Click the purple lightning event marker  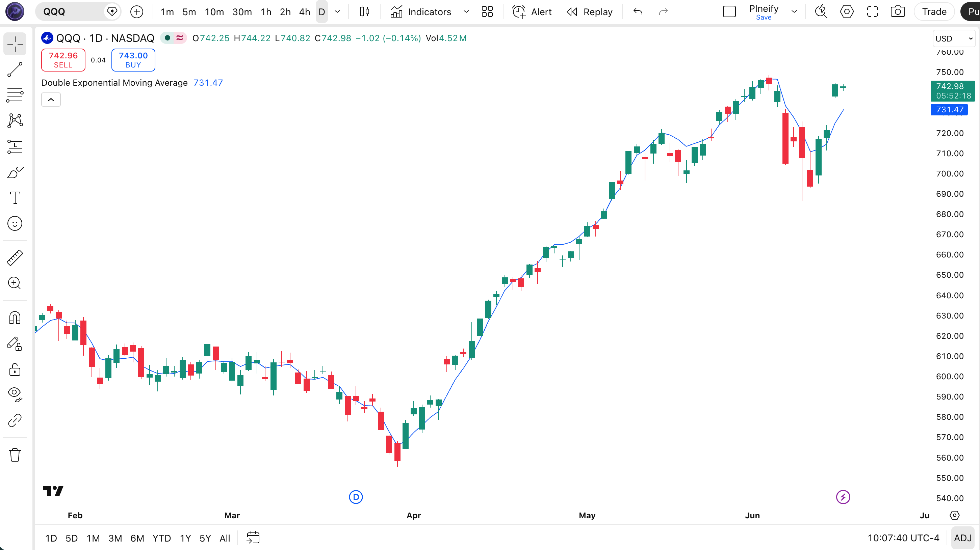tap(843, 497)
